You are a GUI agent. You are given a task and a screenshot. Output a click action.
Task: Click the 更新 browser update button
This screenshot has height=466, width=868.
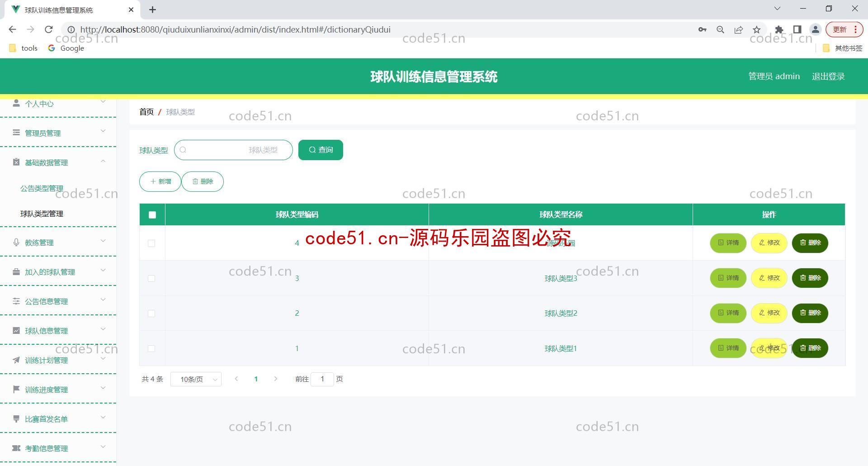(844, 29)
